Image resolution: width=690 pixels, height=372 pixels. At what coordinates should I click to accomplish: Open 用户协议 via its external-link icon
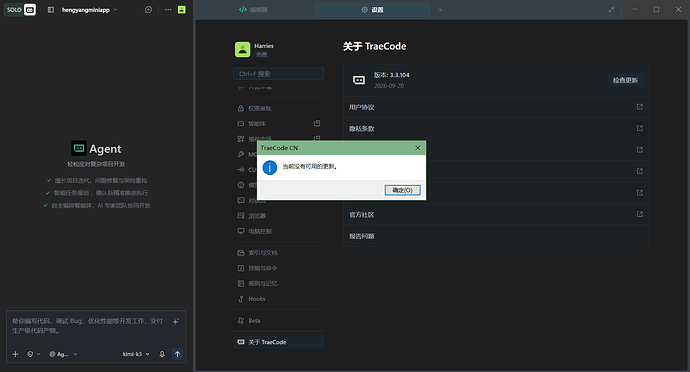click(640, 107)
